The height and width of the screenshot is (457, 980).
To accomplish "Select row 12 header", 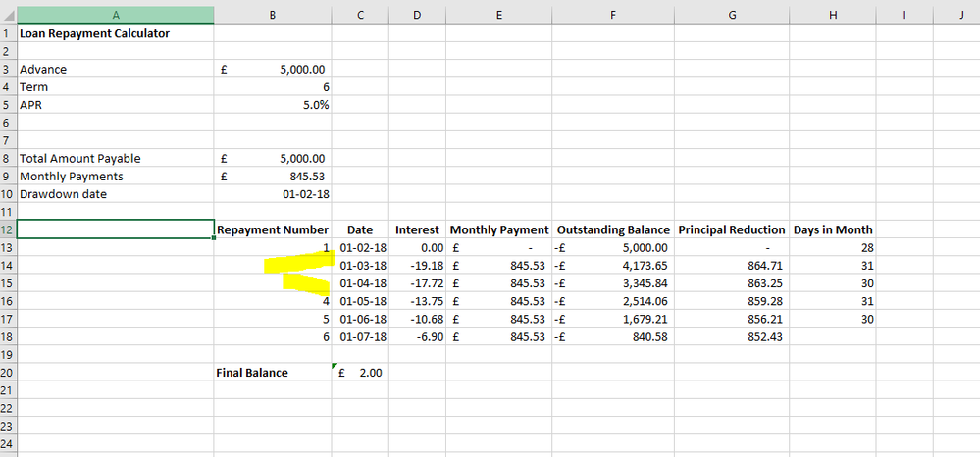I will coord(9,229).
